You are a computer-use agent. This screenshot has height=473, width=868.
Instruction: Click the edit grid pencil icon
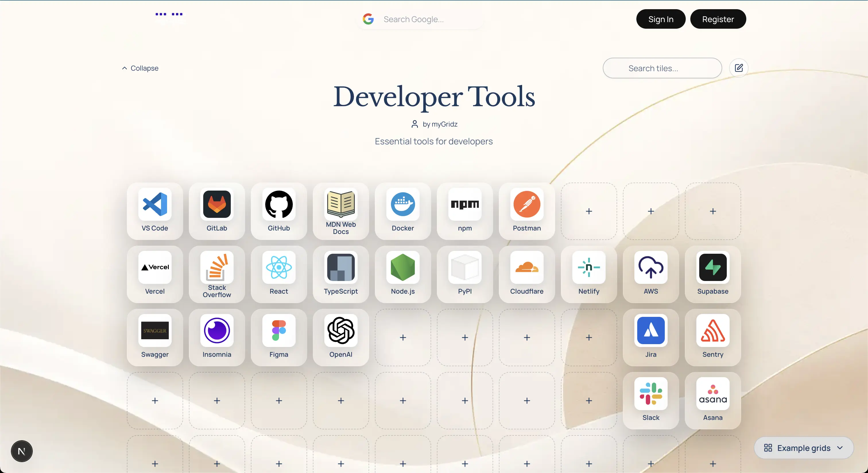(739, 68)
